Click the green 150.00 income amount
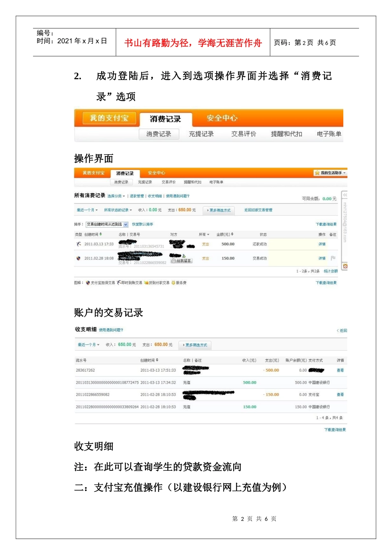This screenshot has width=392, height=555. pyautogui.click(x=250, y=407)
